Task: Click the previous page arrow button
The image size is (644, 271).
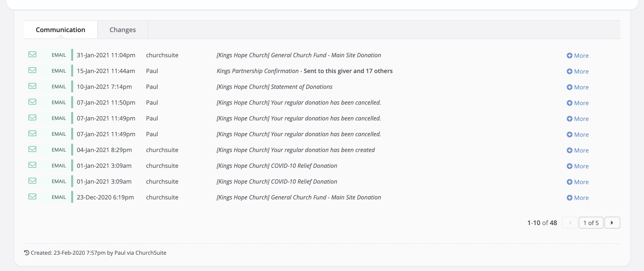Action: (570, 223)
